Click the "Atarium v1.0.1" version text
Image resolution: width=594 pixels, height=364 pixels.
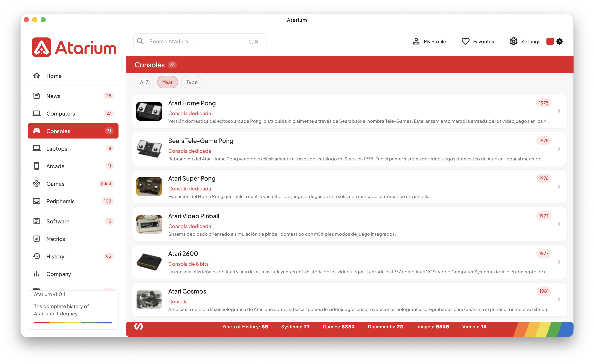(x=50, y=294)
